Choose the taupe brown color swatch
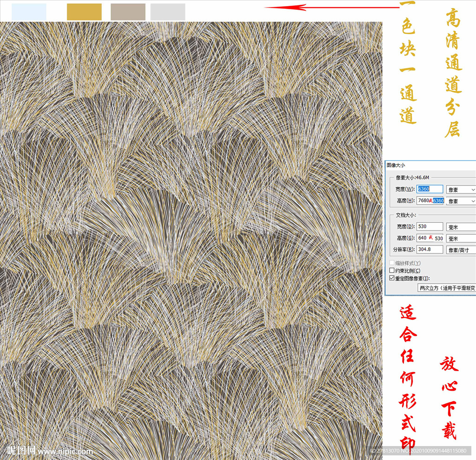The height and width of the screenshot is (460, 476). (128, 12)
